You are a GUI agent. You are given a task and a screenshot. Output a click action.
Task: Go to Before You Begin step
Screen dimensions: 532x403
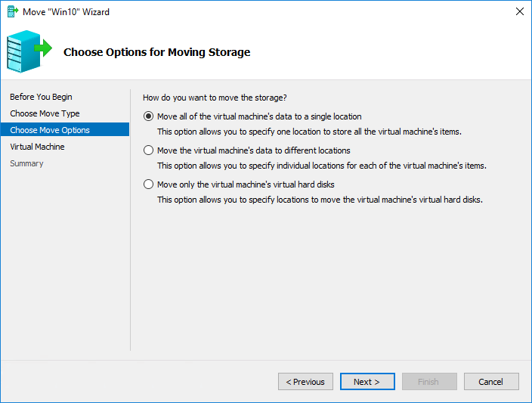[41, 97]
